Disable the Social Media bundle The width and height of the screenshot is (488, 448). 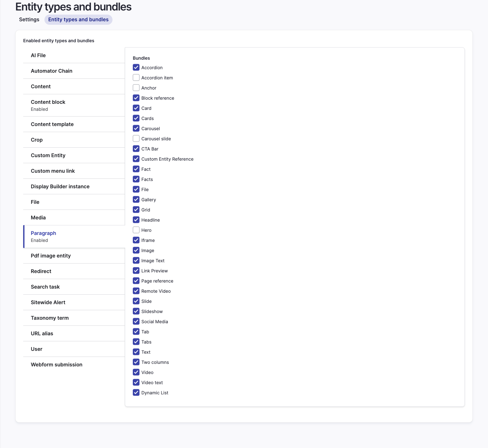(136, 321)
